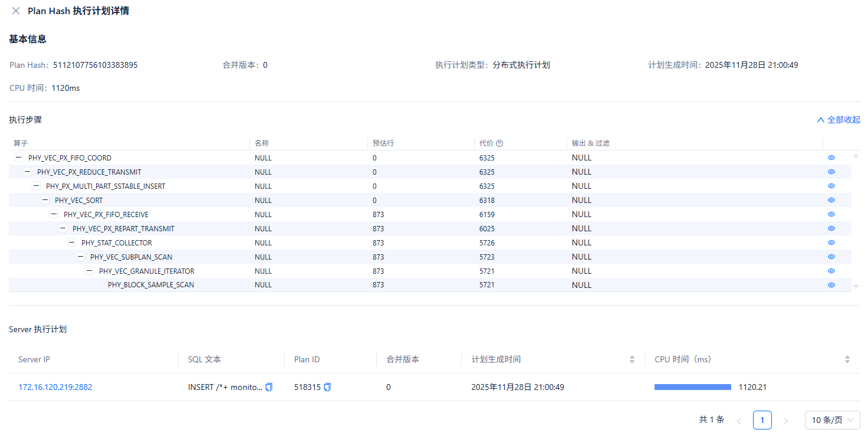Viewport: 868px width, 436px height.
Task: Show details eye icon for PHY_STAT_COLLECTOR row
Action: [831, 242]
